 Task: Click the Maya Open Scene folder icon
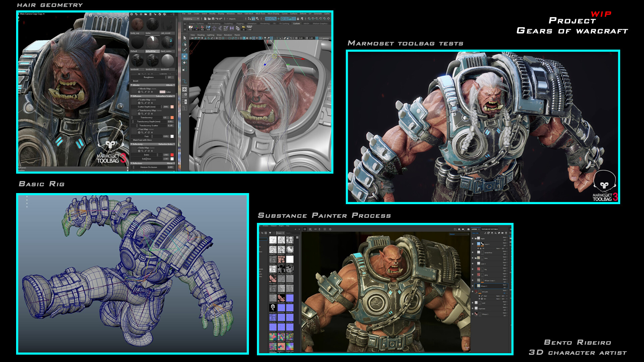(209, 19)
